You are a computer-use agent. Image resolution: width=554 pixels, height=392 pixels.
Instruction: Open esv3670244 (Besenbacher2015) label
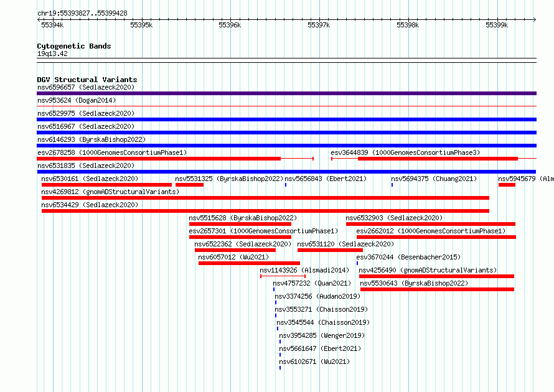(x=408, y=257)
